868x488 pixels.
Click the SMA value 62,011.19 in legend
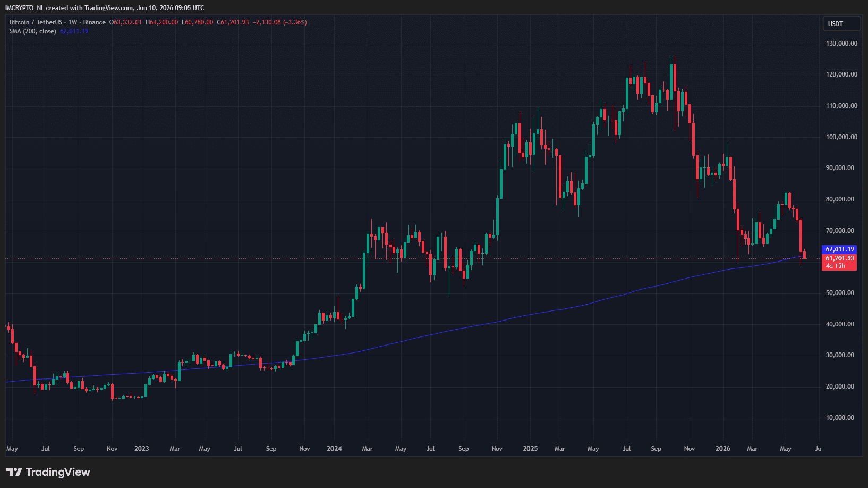coord(74,31)
